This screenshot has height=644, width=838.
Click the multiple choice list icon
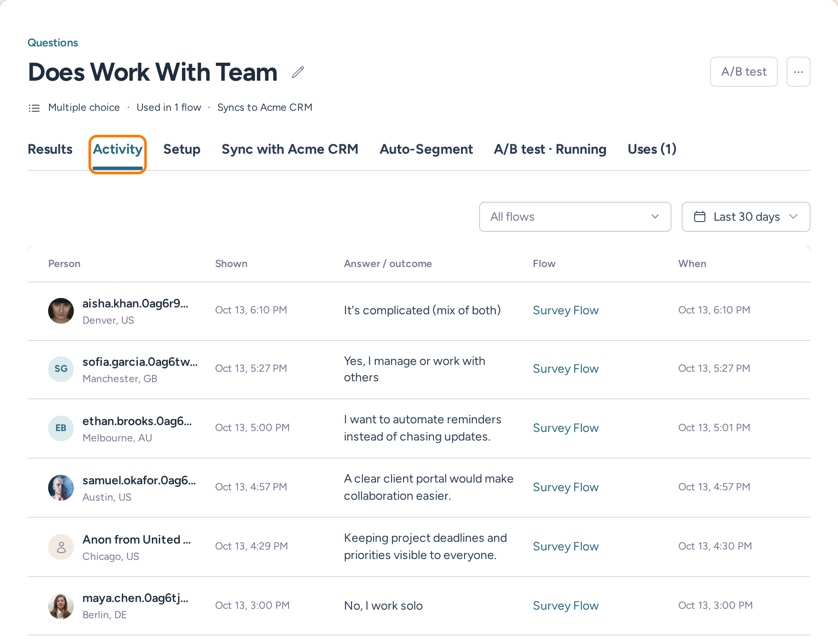(x=34, y=108)
